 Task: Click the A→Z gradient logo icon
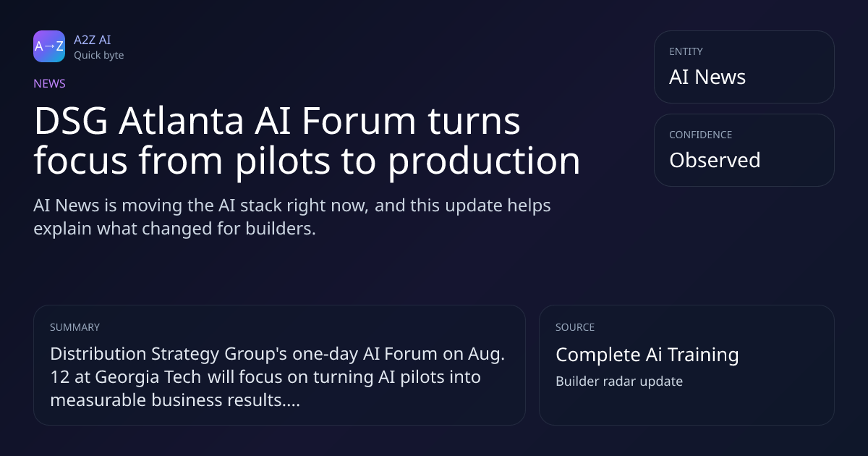tap(49, 46)
